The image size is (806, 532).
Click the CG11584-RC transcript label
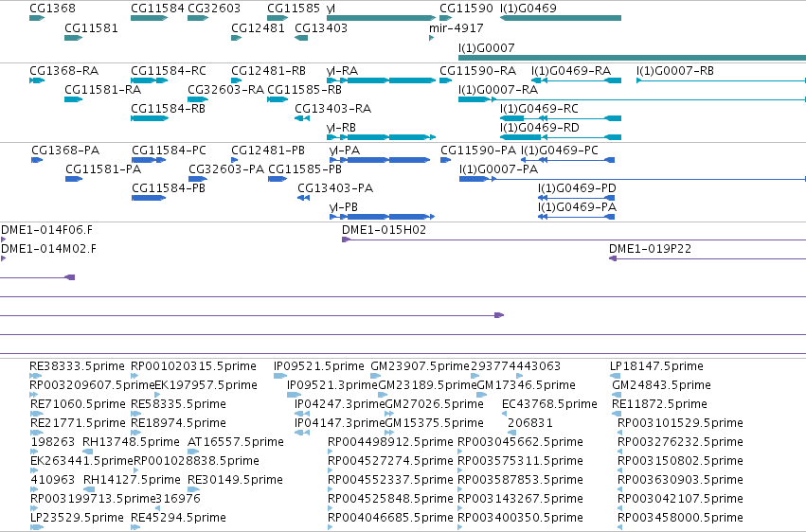click(x=169, y=71)
